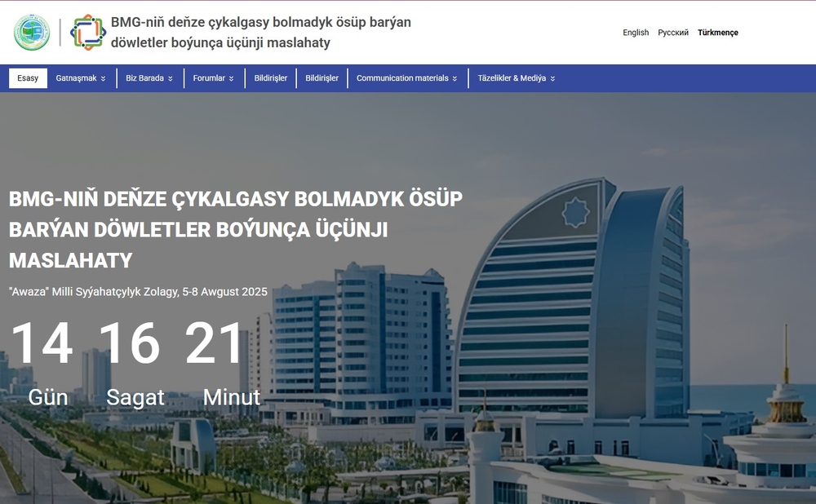Expand the Communication materials dropdown
This screenshot has width=816, height=504.
407,78
